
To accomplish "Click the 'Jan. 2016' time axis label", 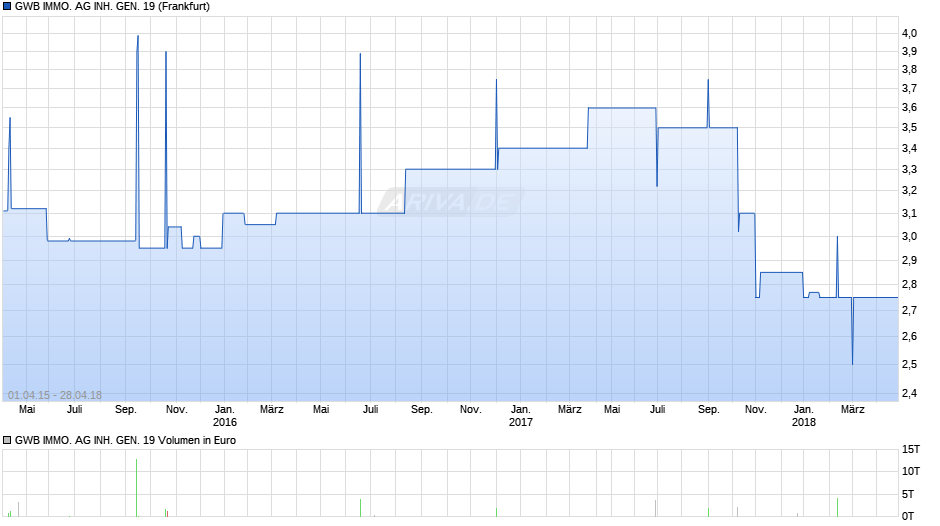I will point(225,416).
